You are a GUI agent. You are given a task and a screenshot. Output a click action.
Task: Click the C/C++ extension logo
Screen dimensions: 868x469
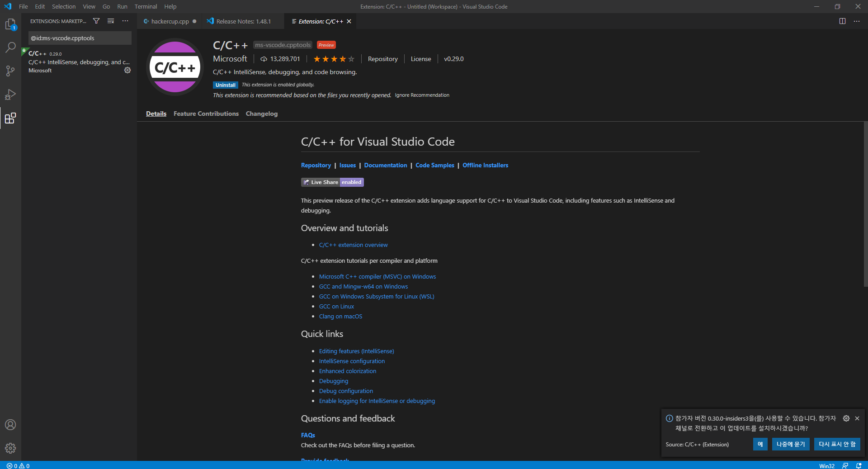pos(175,67)
